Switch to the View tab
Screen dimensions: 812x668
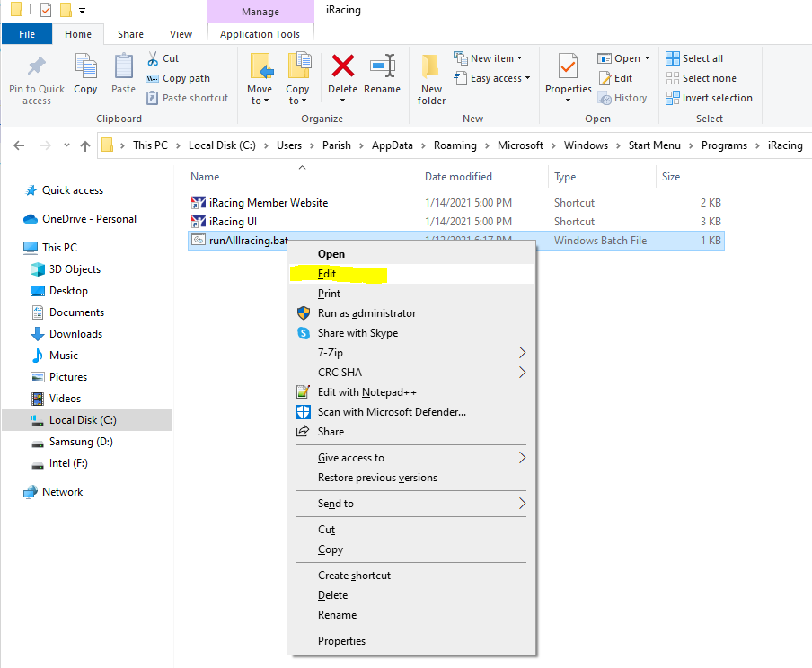click(x=181, y=34)
